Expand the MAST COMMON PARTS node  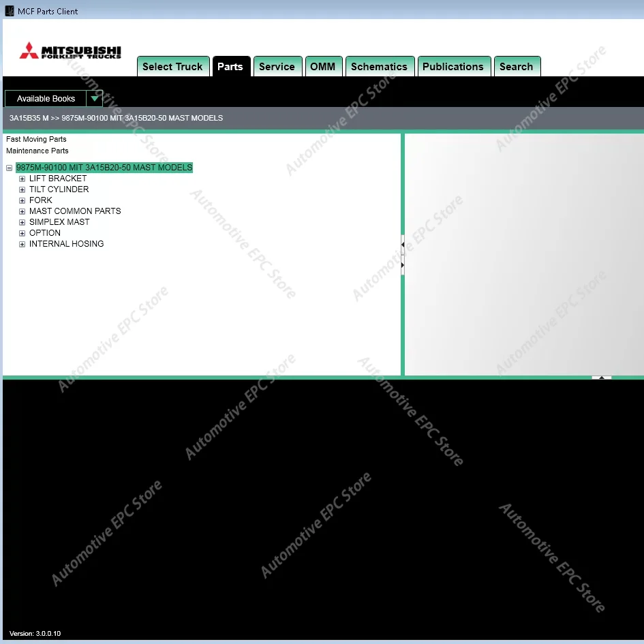click(x=22, y=211)
